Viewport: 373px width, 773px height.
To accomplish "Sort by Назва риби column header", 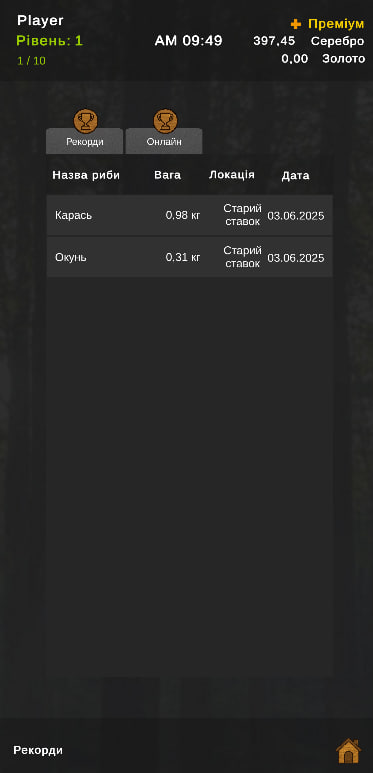I will pos(86,175).
